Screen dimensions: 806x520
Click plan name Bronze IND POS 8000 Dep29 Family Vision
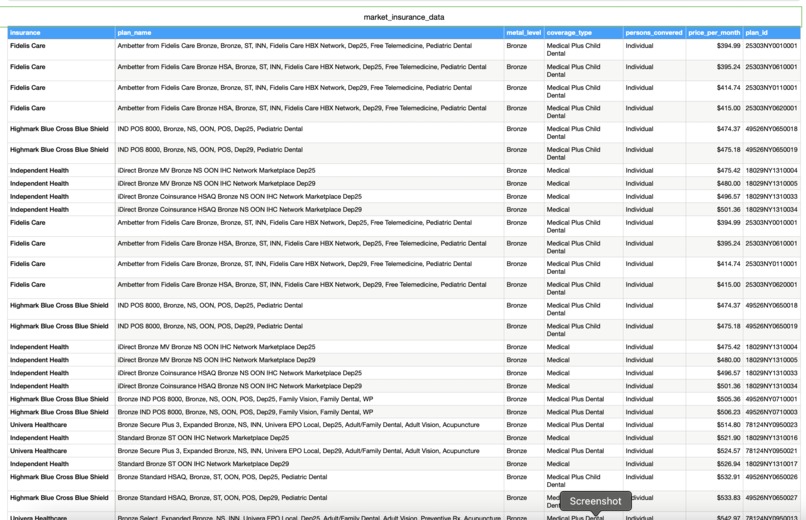(245, 412)
